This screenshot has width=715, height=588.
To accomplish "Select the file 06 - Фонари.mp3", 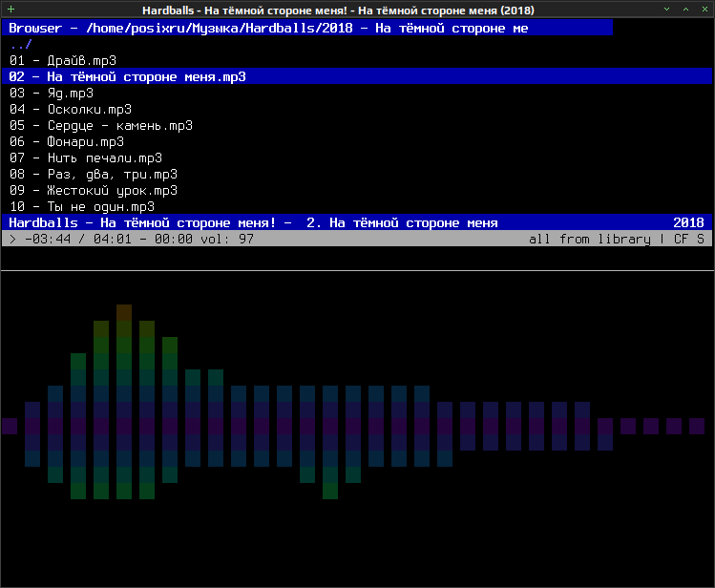I will pos(67,142).
